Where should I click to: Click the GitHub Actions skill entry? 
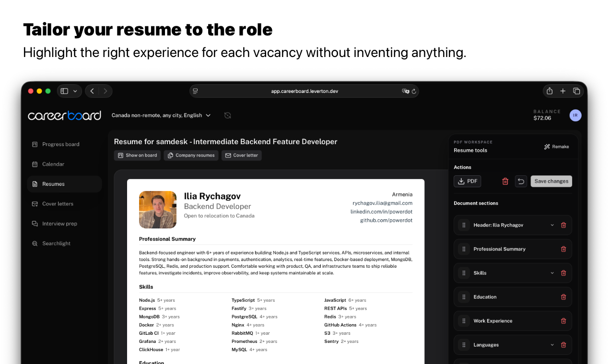350,325
